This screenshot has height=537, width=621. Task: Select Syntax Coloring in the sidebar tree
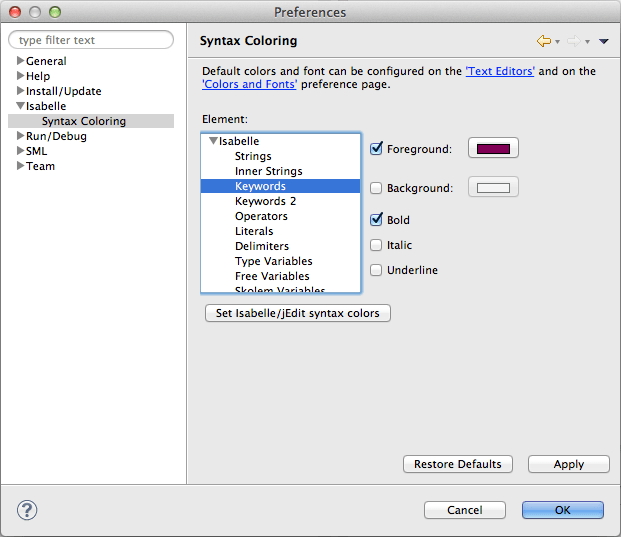point(91,121)
